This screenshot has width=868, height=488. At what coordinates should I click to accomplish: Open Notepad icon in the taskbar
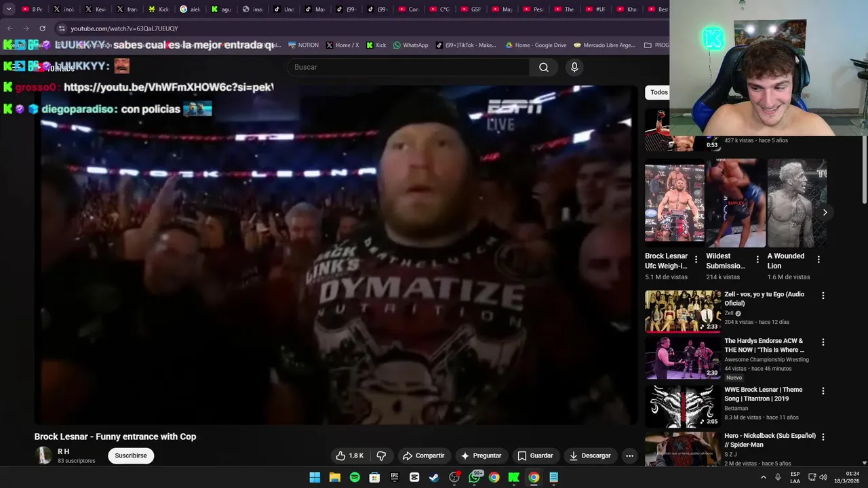[554, 477]
